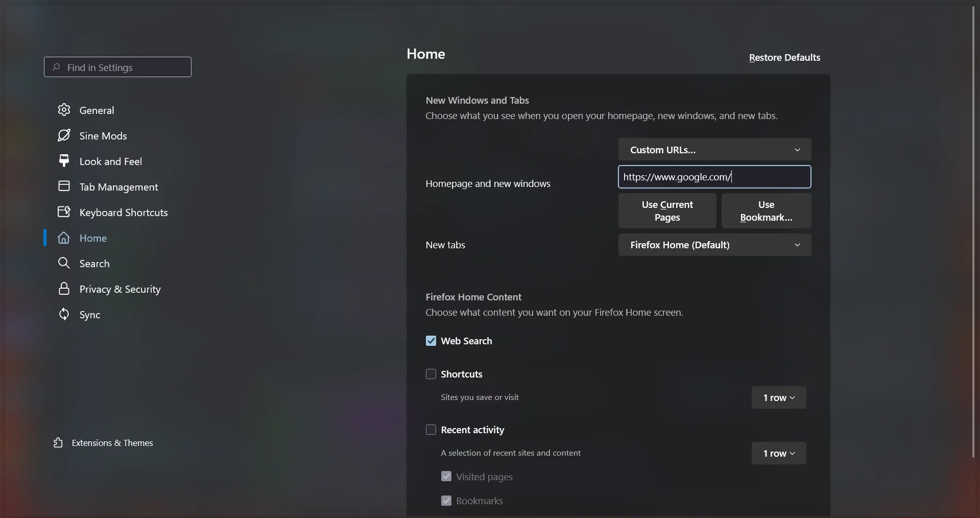Click Restore Defaults button

784,58
